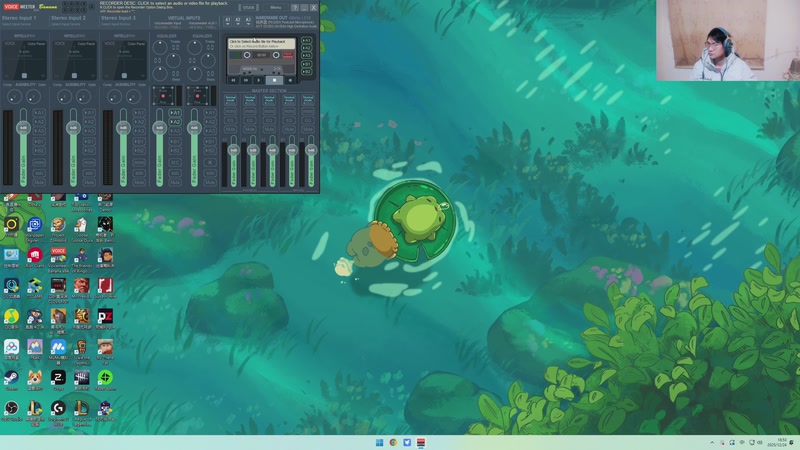Toggle recorder B2 output routing
The width and height of the screenshot is (800, 450).
pos(306,72)
